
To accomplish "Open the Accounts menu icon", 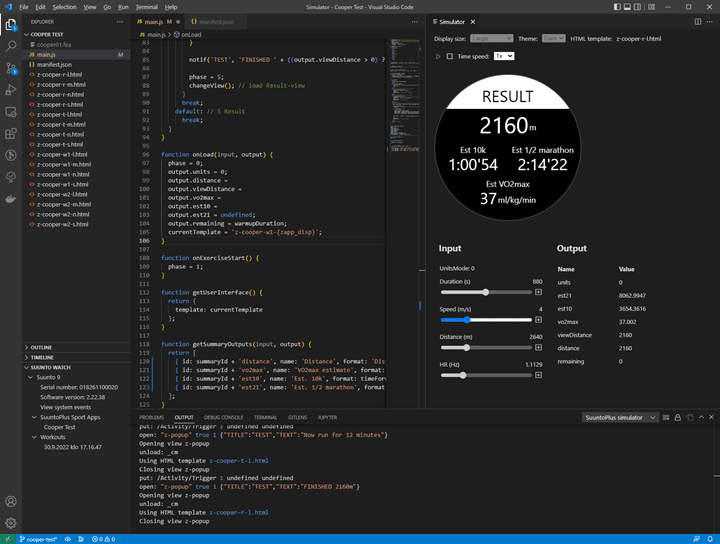I will click(x=11, y=501).
